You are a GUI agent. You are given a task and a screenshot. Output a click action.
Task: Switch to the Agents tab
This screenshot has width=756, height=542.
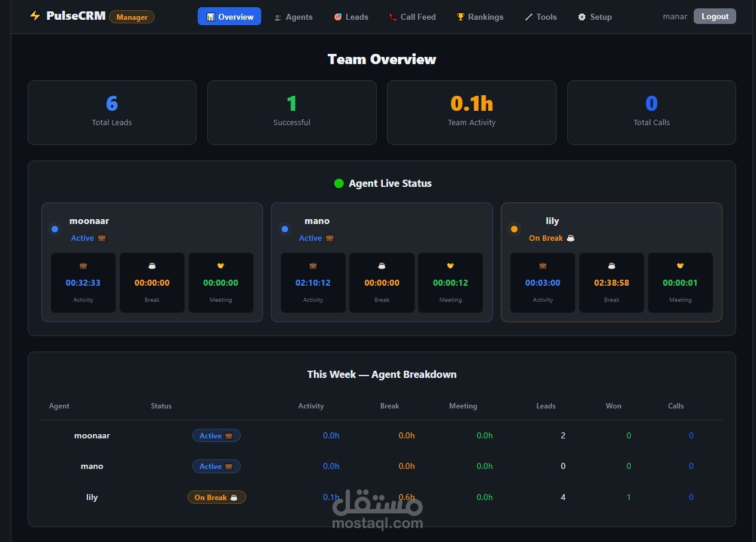coord(294,17)
